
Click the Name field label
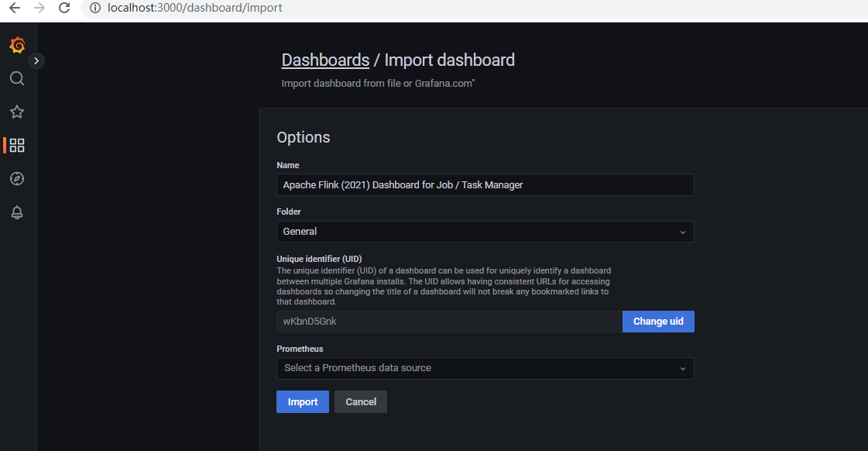[288, 165]
